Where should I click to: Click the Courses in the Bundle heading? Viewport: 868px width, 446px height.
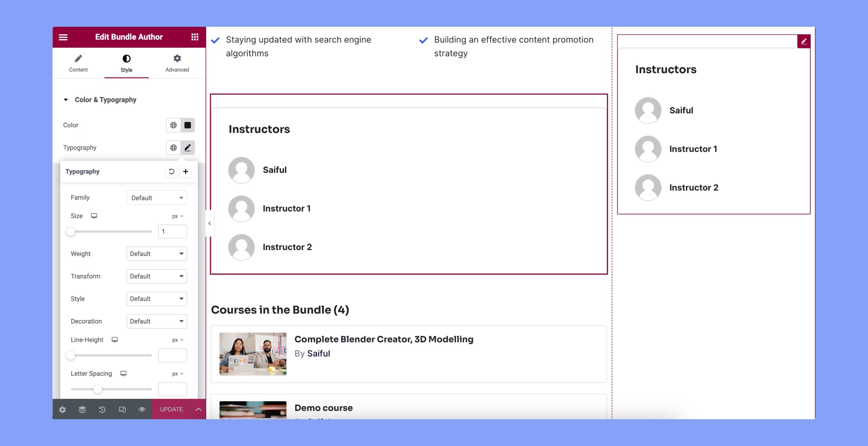pos(280,310)
